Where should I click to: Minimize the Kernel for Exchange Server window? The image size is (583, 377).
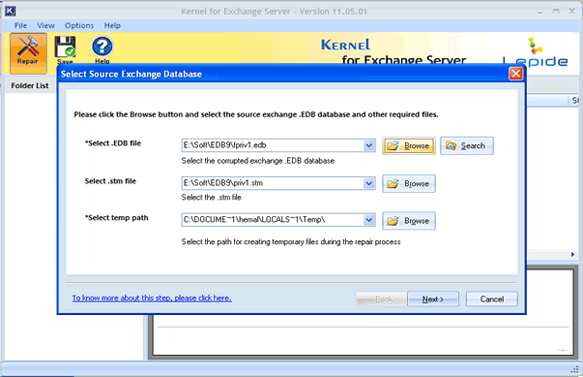click(540, 12)
